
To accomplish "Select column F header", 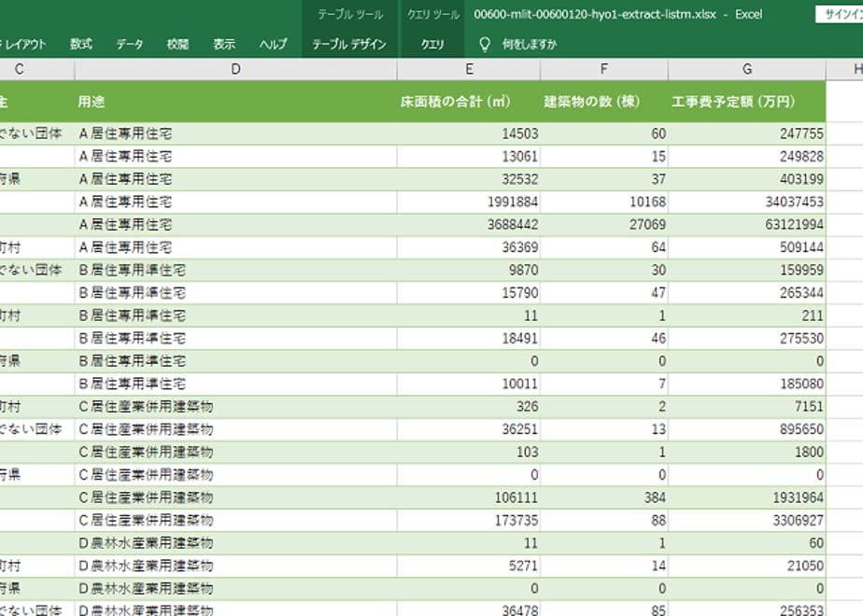I will [603, 69].
